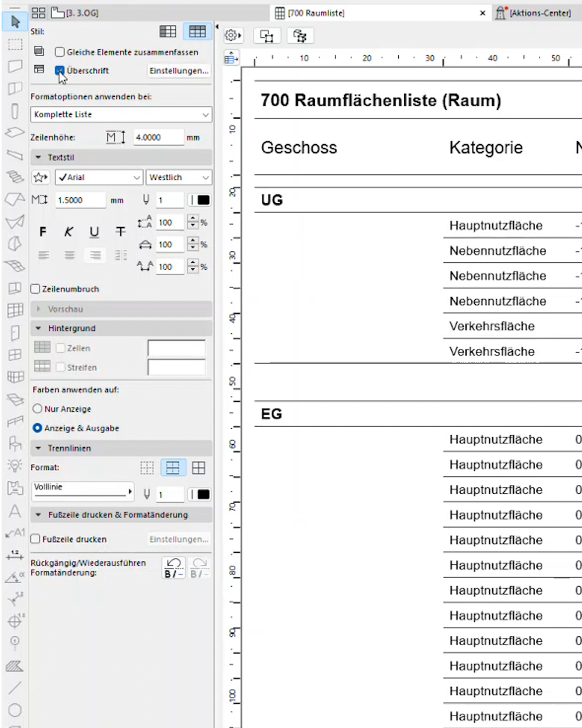Screen dimensions: 582x728
Task: Select the Arrow selection tool
Action: pyautogui.click(x=15, y=22)
